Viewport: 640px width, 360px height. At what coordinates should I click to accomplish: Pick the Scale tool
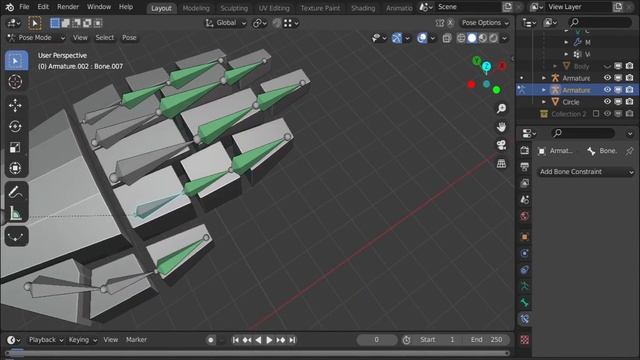16,147
